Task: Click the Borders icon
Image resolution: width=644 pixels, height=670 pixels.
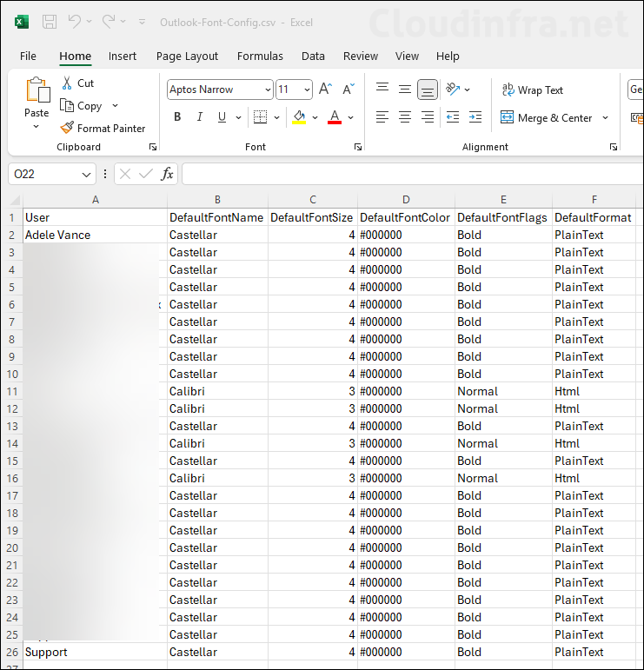Action: tap(260, 116)
